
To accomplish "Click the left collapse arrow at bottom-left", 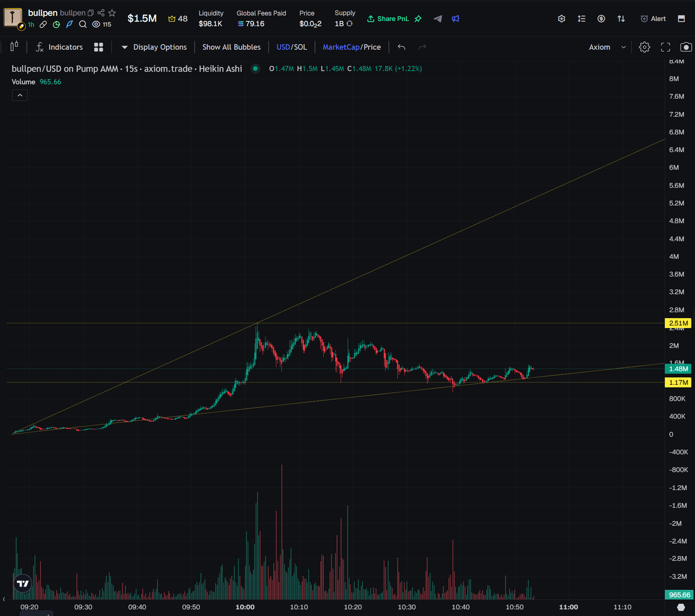I will [4, 598].
